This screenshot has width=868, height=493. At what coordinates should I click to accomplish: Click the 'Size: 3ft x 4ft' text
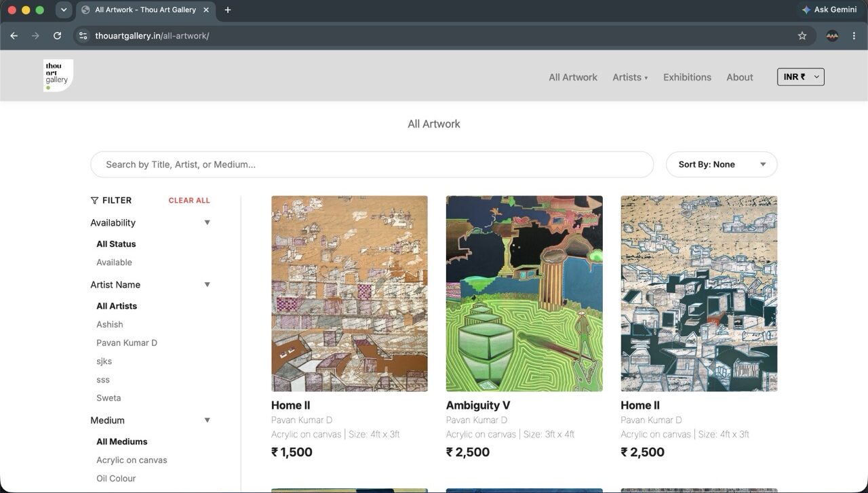click(549, 435)
